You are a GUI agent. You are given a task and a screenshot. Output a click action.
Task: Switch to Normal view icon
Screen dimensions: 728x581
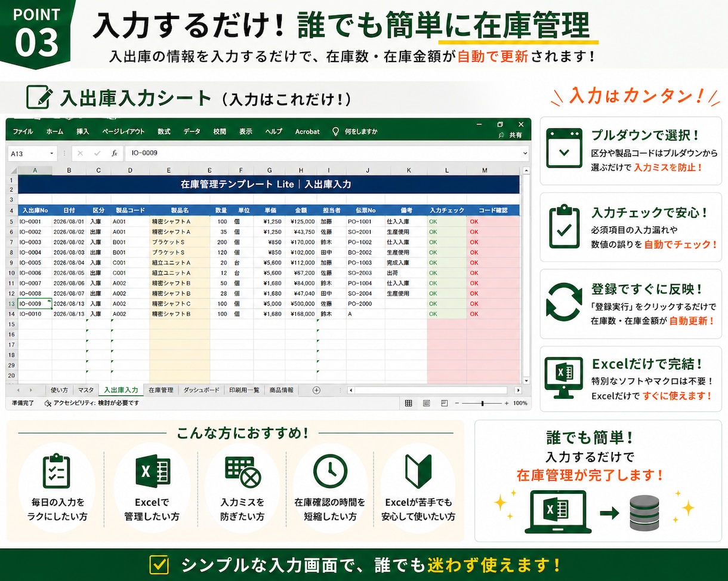click(x=409, y=403)
